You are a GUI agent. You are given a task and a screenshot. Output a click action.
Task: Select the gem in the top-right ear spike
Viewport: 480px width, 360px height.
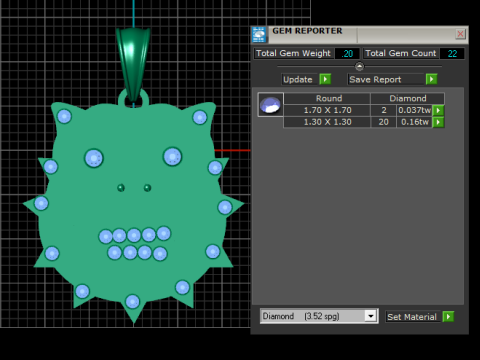click(x=200, y=117)
